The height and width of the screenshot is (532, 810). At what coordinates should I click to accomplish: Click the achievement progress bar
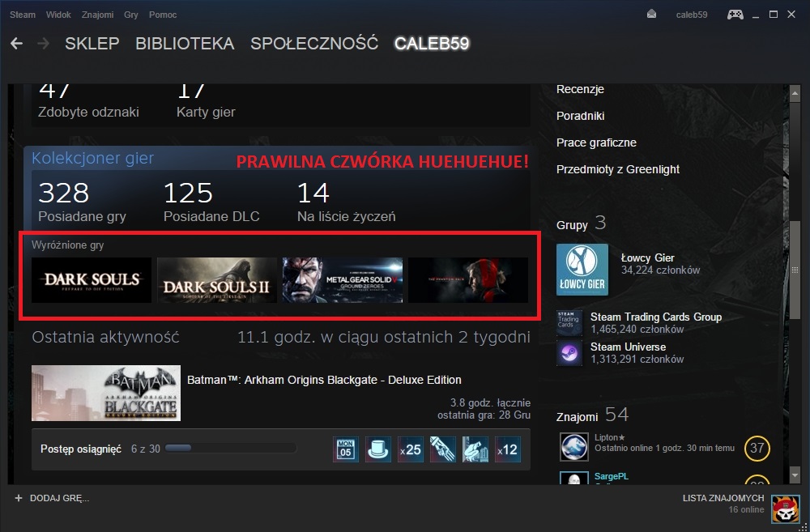230,449
